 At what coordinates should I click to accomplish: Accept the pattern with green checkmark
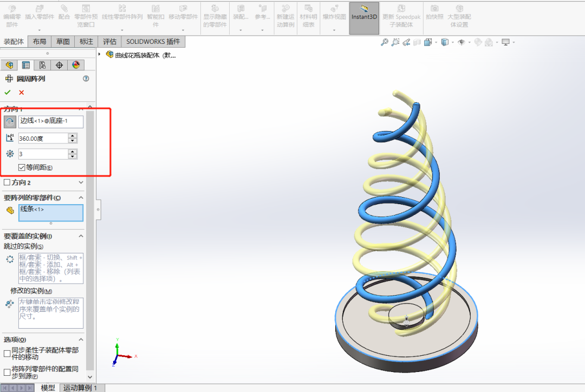tap(8, 93)
